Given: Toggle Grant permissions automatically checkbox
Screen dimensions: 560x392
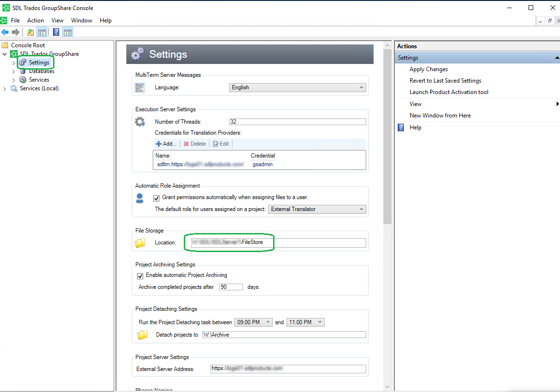Looking at the screenshot, I should (157, 198).
